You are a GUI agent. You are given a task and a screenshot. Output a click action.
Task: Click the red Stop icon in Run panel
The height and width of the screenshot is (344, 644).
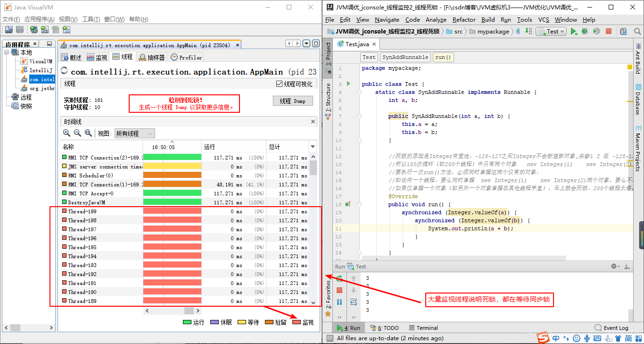[x=339, y=290]
